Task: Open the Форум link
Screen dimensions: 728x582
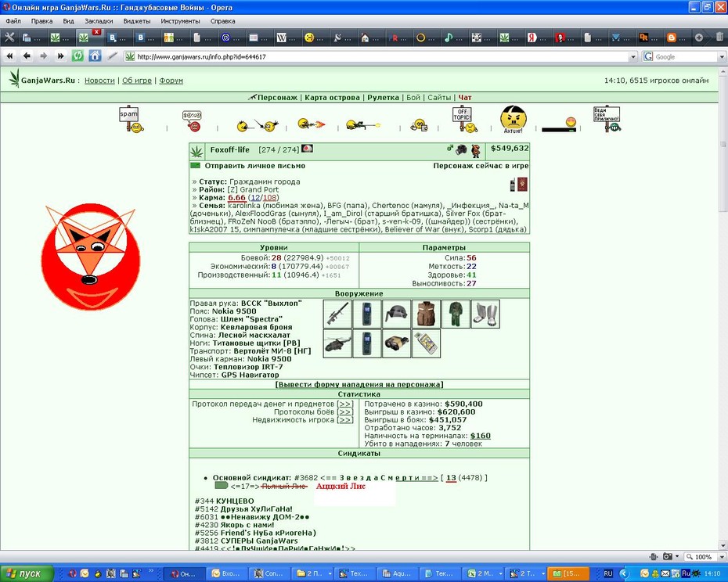Action: [x=171, y=81]
